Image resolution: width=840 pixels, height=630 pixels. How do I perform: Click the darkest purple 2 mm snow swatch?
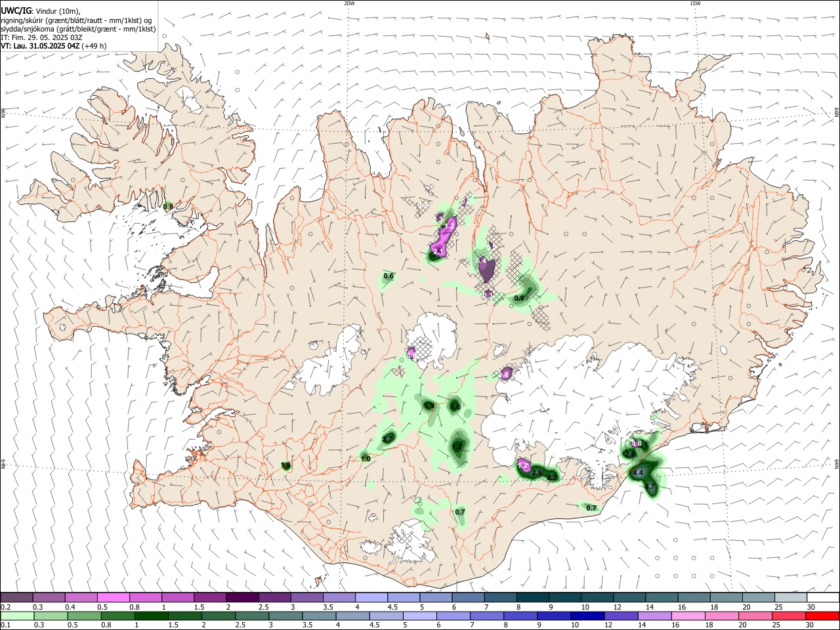click(242, 597)
